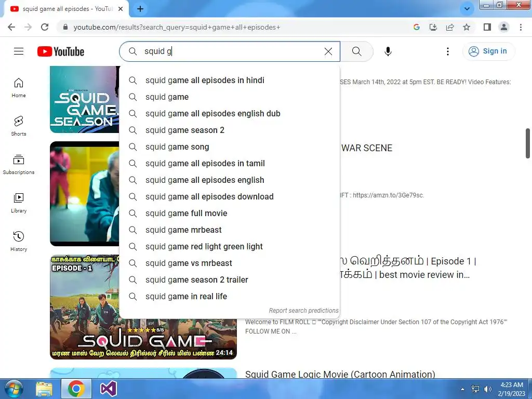Select the squid game all episodes tab
Viewport: 532px width, 399px height.
[x=66, y=9]
